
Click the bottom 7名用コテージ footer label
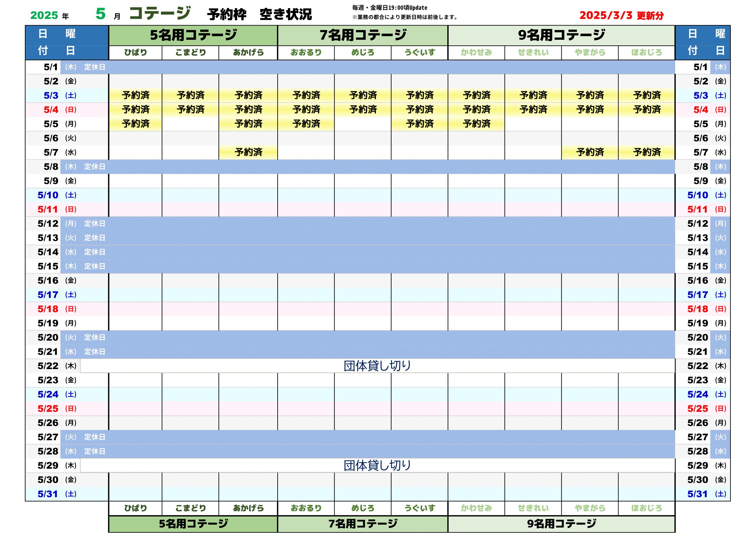click(363, 524)
